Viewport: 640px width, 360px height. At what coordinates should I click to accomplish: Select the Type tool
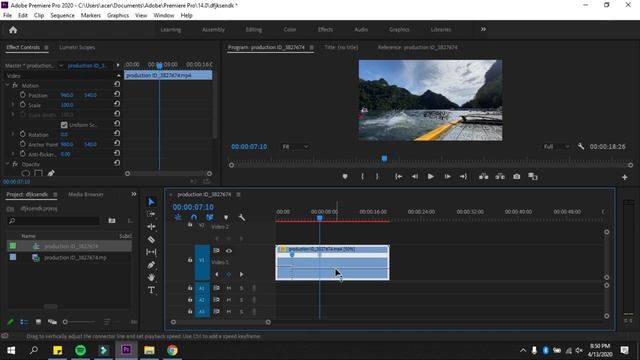151,290
